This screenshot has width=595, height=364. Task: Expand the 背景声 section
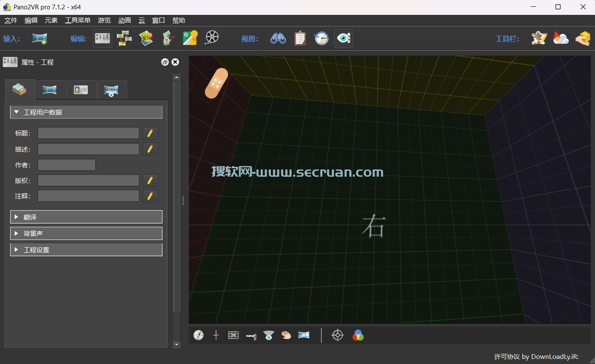(x=86, y=233)
